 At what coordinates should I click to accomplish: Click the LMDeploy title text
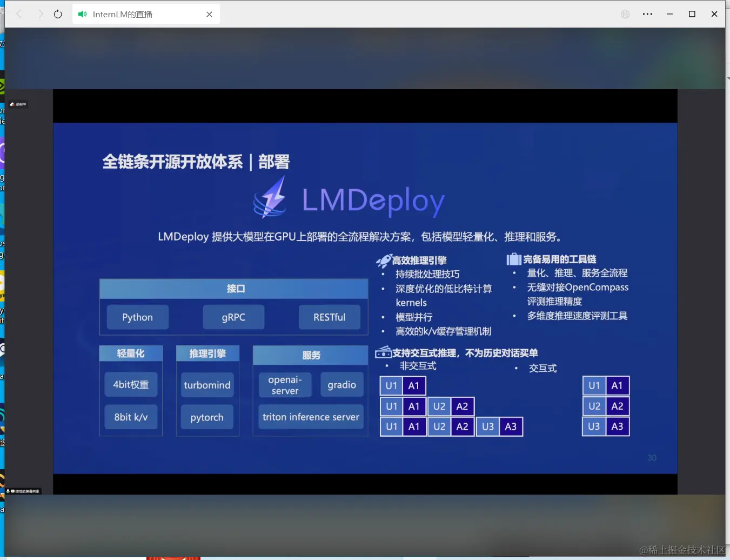tap(373, 201)
